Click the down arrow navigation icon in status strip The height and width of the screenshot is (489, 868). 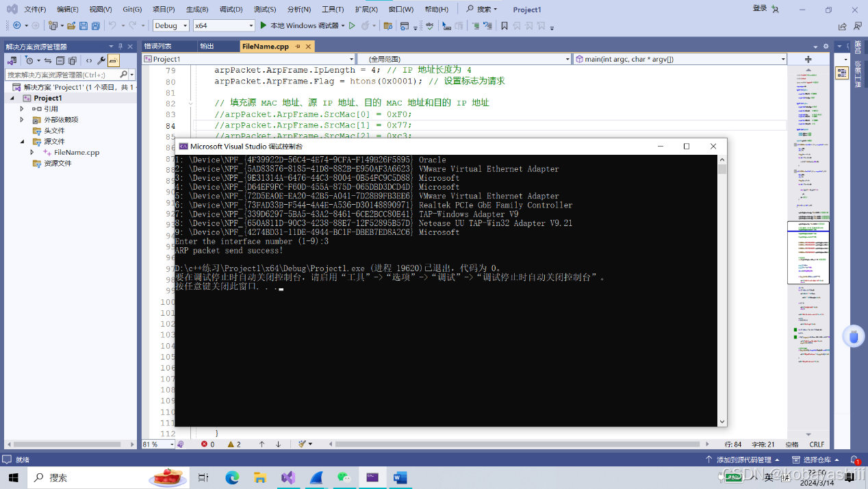278,444
